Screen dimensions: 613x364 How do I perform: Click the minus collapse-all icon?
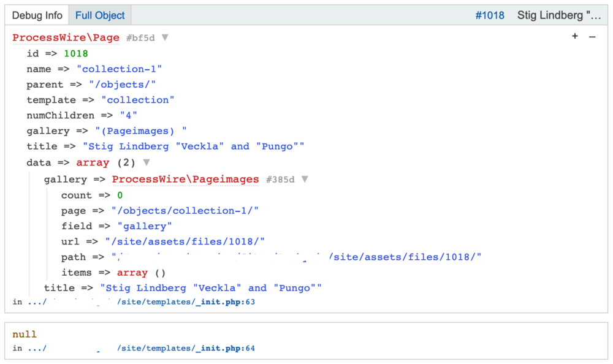[x=592, y=37]
